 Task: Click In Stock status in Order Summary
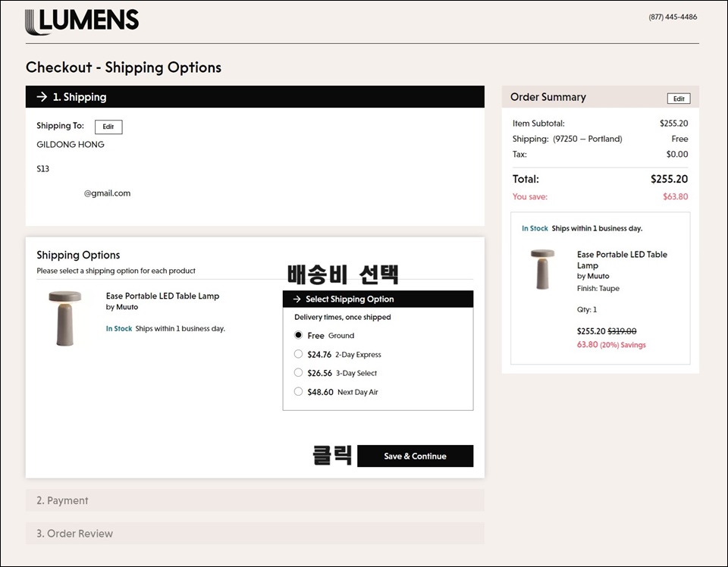coord(535,228)
